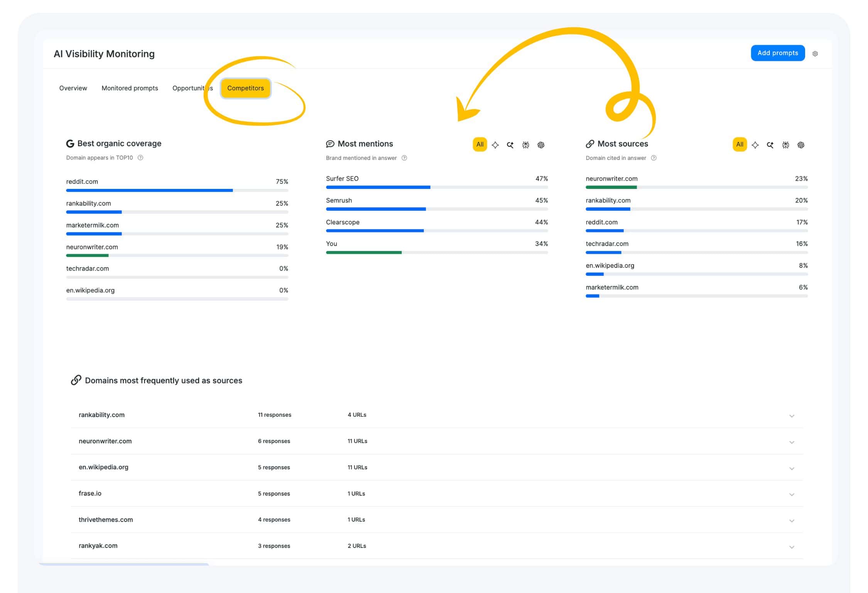Viewport: 868px width, 593px height.
Task: Open the Overview tab
Action: click(x=73, y=88)
